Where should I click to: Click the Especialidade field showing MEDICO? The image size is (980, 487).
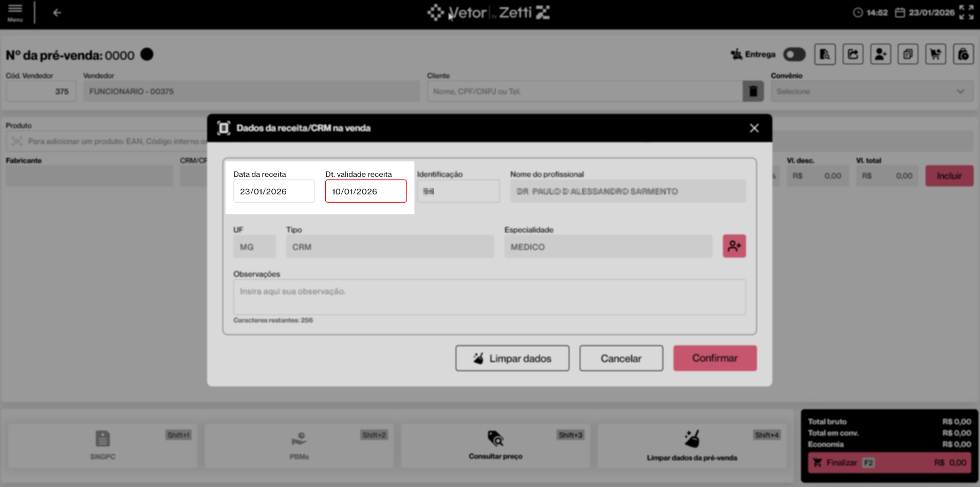click(608, 247)
